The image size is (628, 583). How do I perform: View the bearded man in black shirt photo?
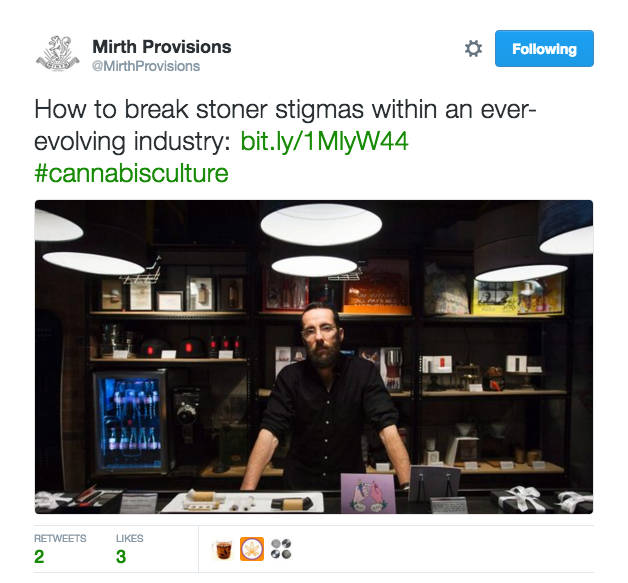coord(314,357)
